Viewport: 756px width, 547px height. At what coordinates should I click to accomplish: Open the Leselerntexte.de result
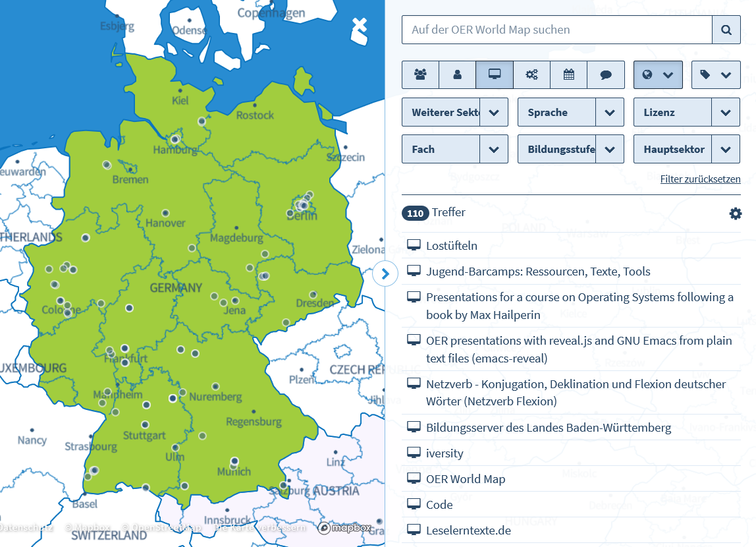point(468,531)
